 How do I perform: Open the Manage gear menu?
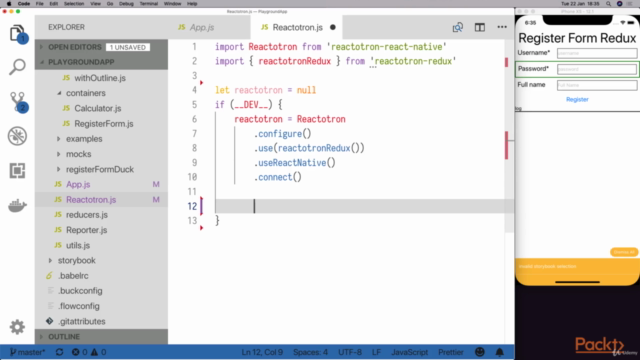point(17,327)
